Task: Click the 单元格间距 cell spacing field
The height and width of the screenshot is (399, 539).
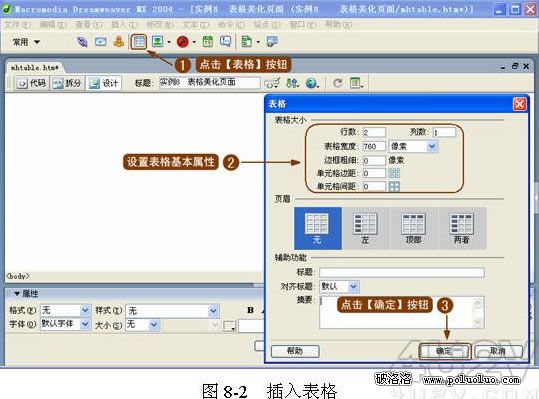Action: [x=374, y=186]
